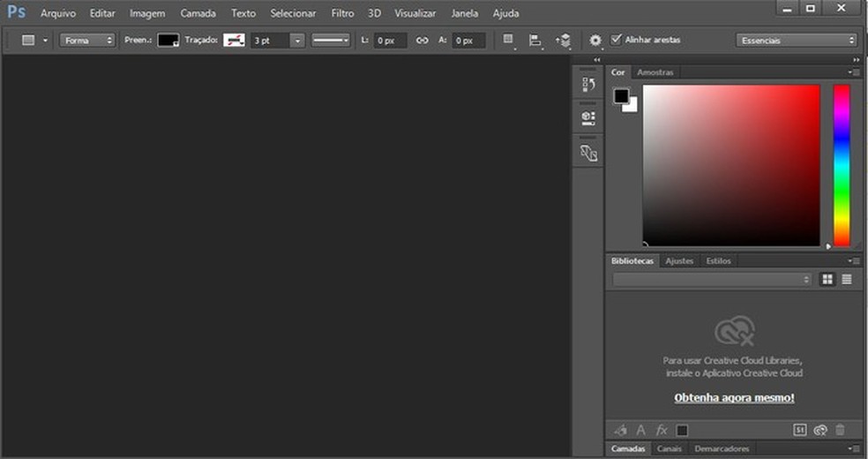Click the gear settings icon in options bar
The width and height of the screenshot is (868, 459).
point(595,41)
